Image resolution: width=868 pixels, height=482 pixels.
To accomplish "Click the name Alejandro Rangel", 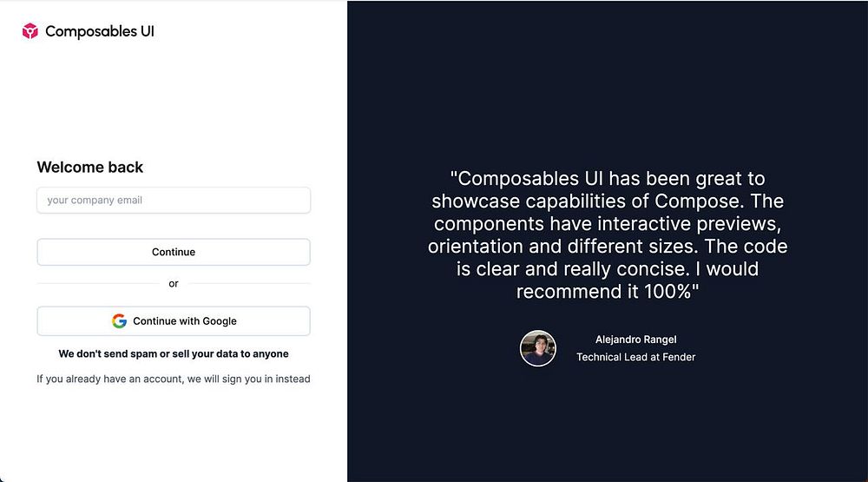I will point(635,340).
